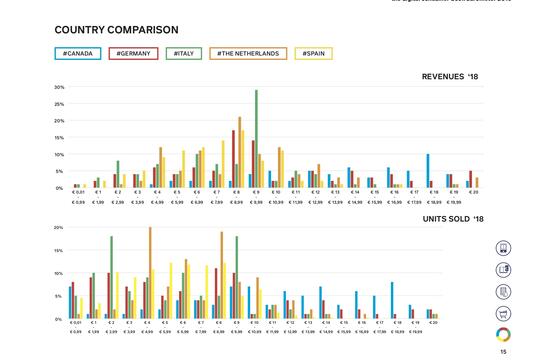The width and height of the screenshot is (540, 360).
Task: Click the tallest green Italy bar in Revenues
Action: click(256, 139)
